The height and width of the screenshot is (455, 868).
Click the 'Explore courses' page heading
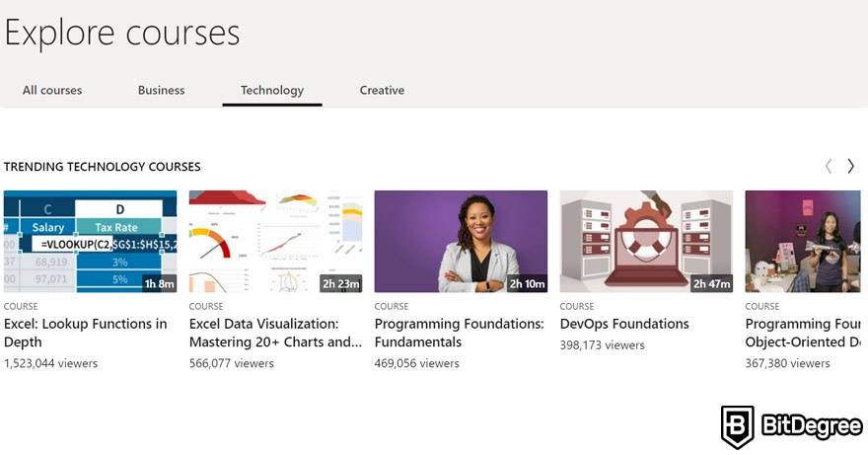click(122, 33)
